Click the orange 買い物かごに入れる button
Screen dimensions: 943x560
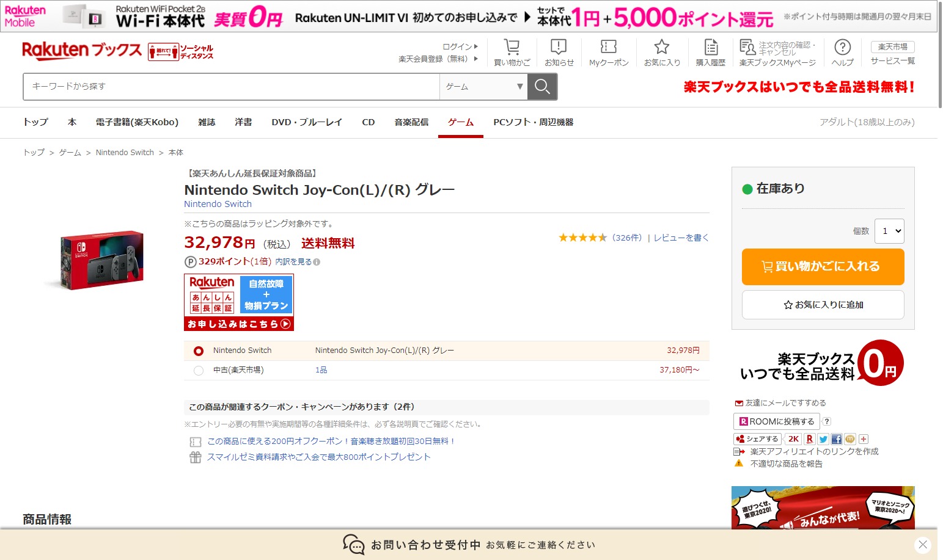point(823,267)
